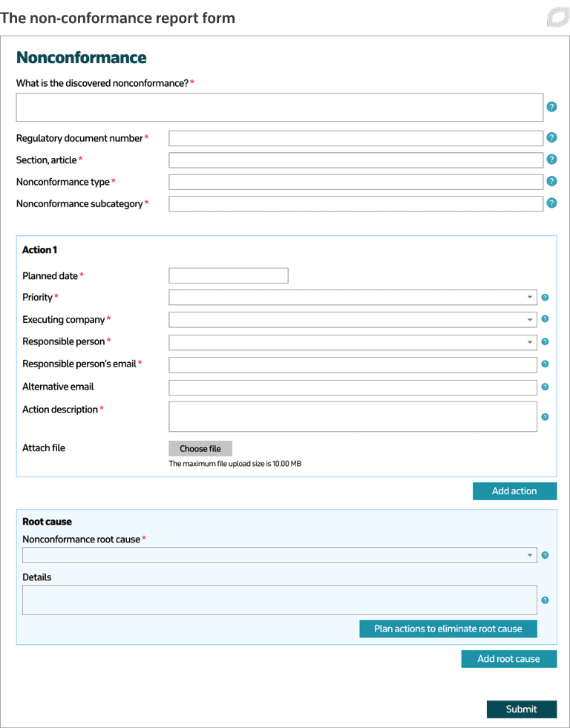
Task: Click Choose file to attach a document
Action: [x=200, y=448]
